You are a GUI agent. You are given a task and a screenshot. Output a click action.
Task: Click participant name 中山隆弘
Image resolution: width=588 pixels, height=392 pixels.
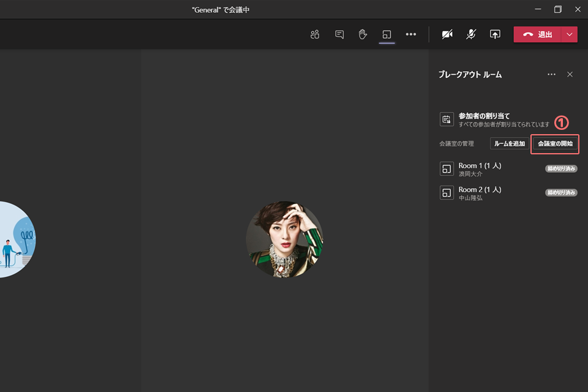pos(470,198)
